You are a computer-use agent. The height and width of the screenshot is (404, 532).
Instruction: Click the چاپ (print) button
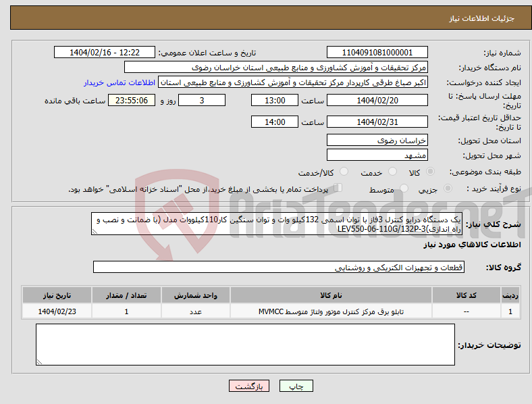coord(296,386)
